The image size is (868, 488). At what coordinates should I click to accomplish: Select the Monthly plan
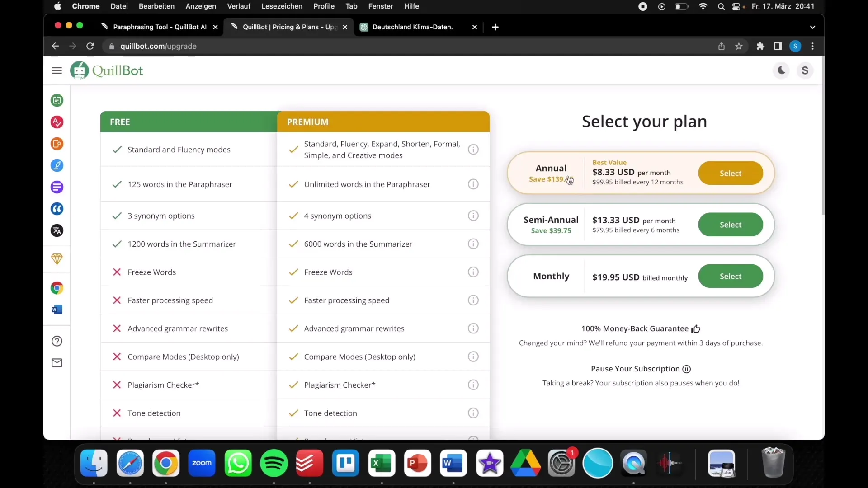point(730,276)
